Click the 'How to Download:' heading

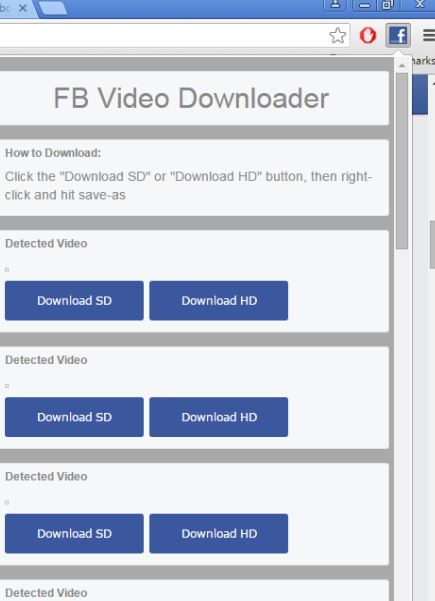point(53,153)
